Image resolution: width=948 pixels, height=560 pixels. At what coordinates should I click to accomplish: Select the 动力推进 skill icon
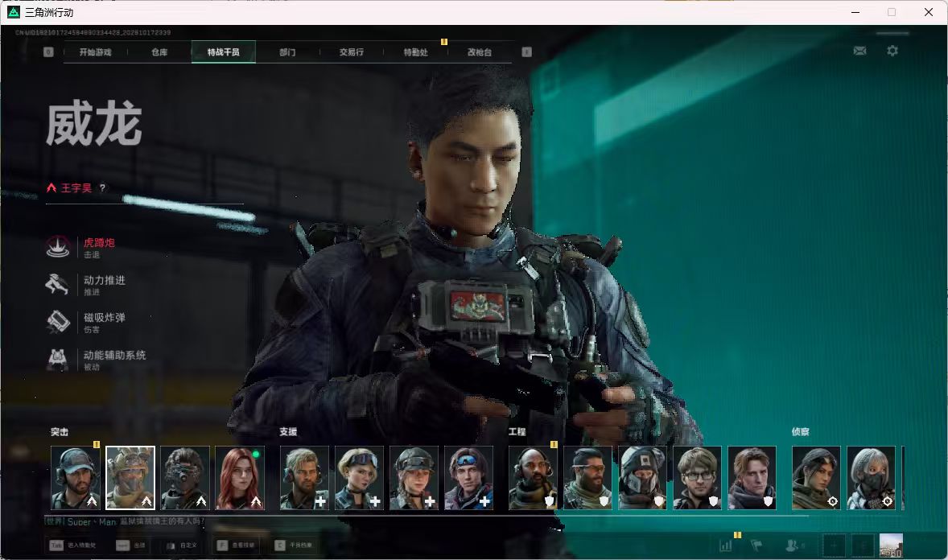(x=58, y=284)
